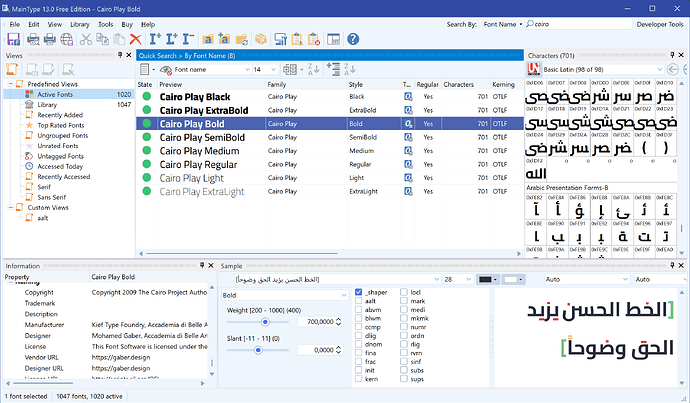Open the Basic Latin character block dropdown
This screenshot has width=690, height=403.
pyautogui.click(x=603, y=70)
